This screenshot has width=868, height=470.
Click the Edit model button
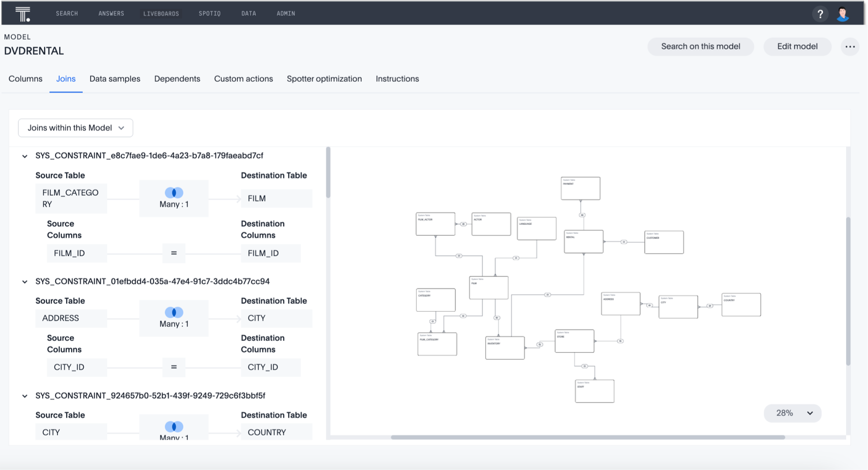[797, 46]
